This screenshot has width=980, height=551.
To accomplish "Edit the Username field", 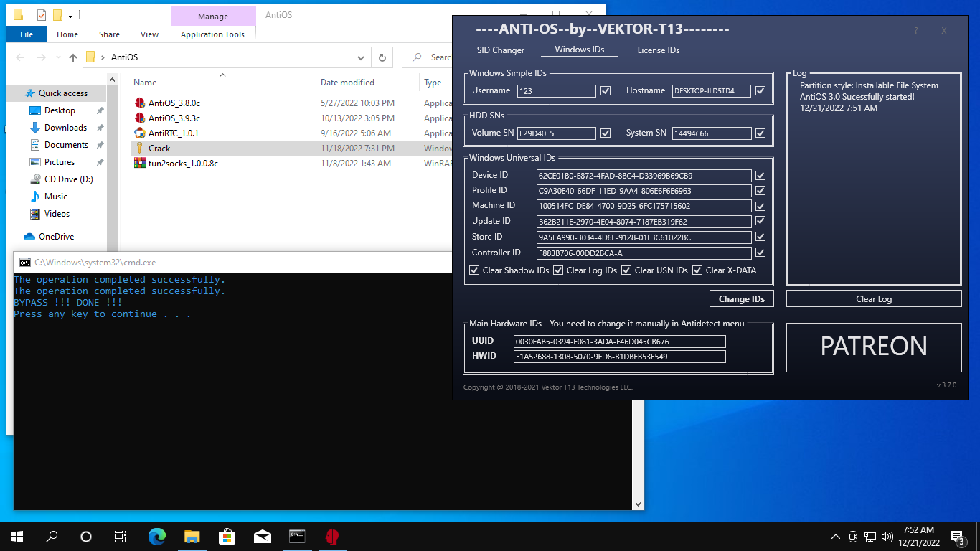I will [557, 91].
